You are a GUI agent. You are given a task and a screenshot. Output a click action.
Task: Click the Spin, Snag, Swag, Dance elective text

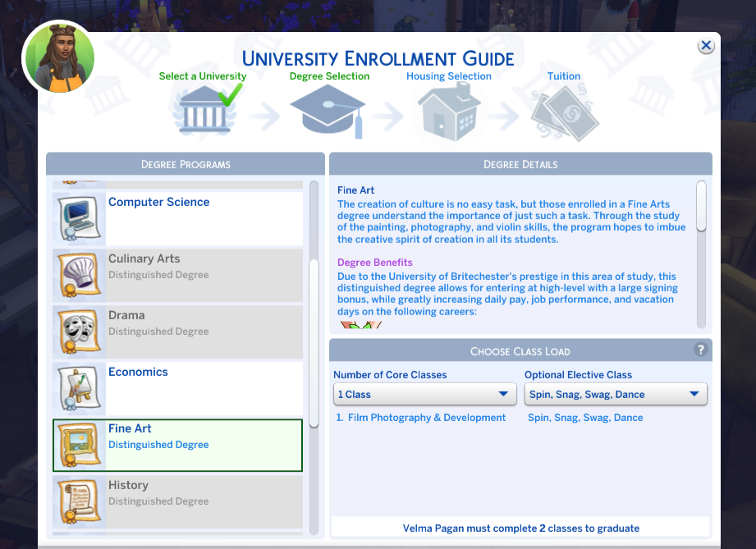[585, 418]
